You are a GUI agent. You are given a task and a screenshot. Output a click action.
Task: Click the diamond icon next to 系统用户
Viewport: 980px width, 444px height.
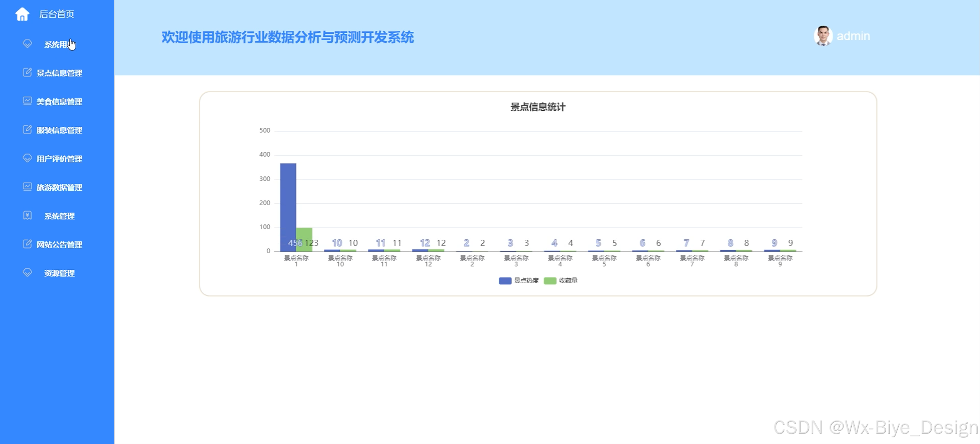tap(27, 43)
